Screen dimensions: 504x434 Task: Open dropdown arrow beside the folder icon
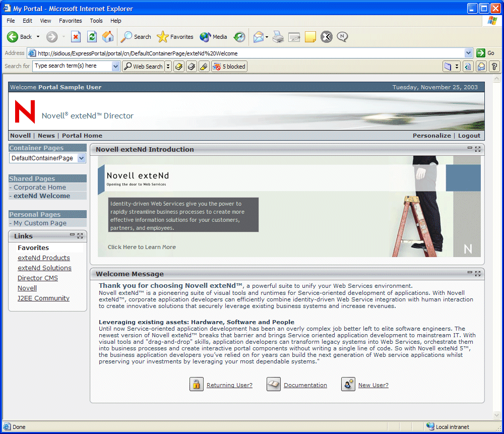(457, 67)
